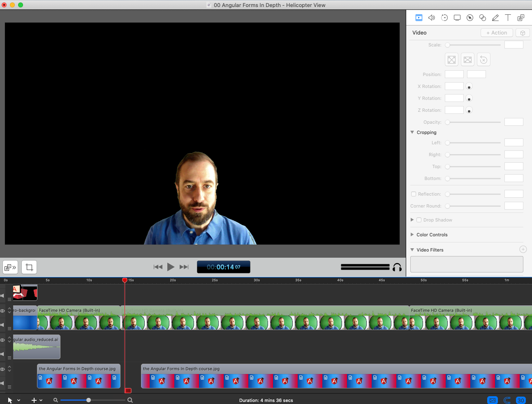Click the X Rotation dial
532x404 pixels.
[x=469, y=86]
